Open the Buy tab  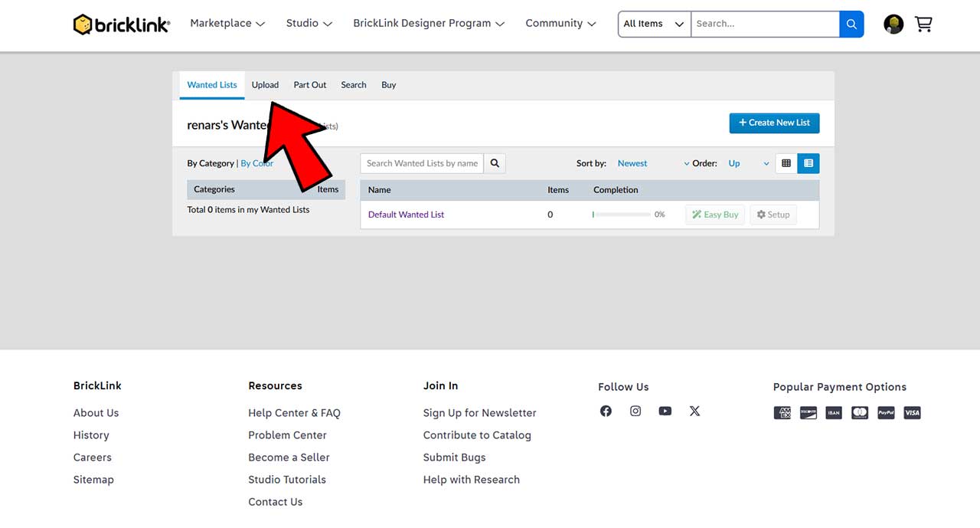point(389,85)
